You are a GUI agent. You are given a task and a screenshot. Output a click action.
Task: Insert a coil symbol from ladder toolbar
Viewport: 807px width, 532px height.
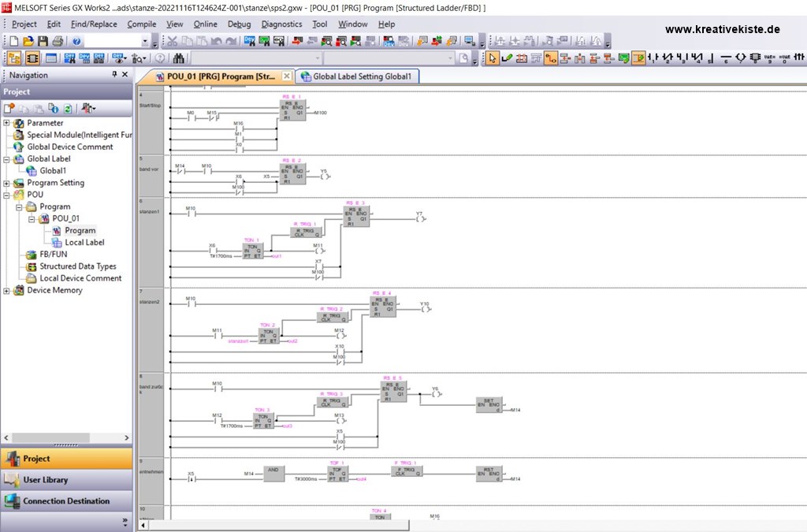tap(741, 58)
